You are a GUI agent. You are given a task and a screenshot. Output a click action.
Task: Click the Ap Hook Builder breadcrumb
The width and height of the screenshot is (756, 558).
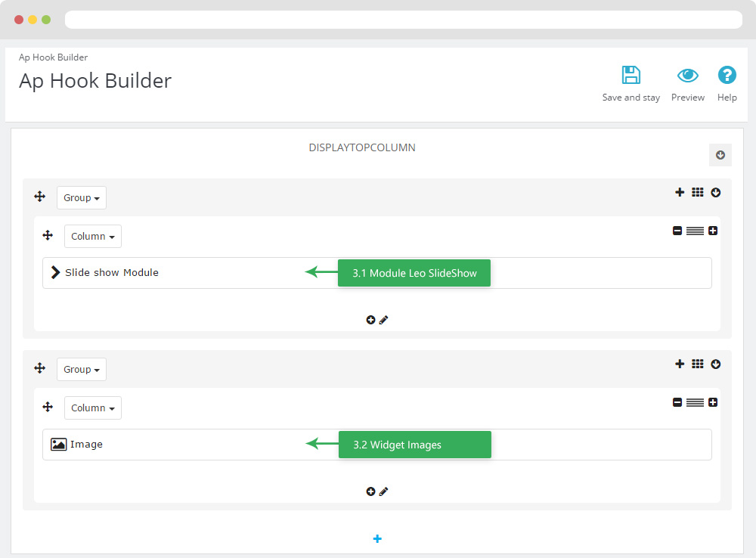click(x=53, y=57)
